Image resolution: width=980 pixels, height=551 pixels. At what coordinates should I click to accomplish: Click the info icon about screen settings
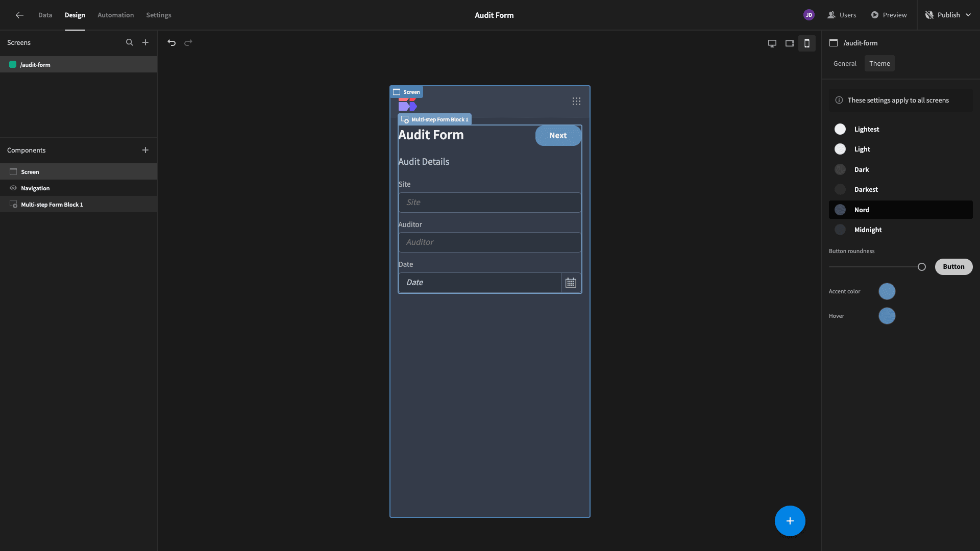[x=839, y=101]
